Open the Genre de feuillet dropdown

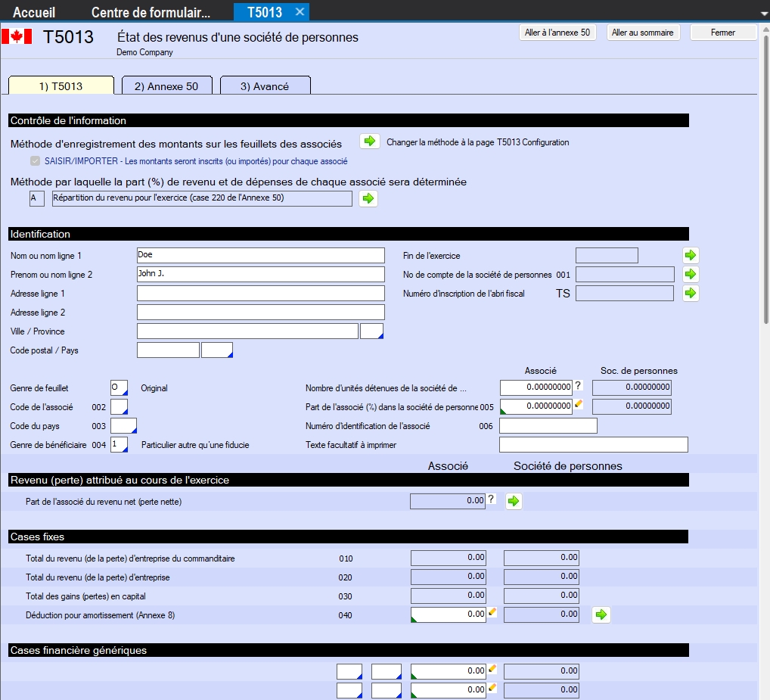click(120, 388)
